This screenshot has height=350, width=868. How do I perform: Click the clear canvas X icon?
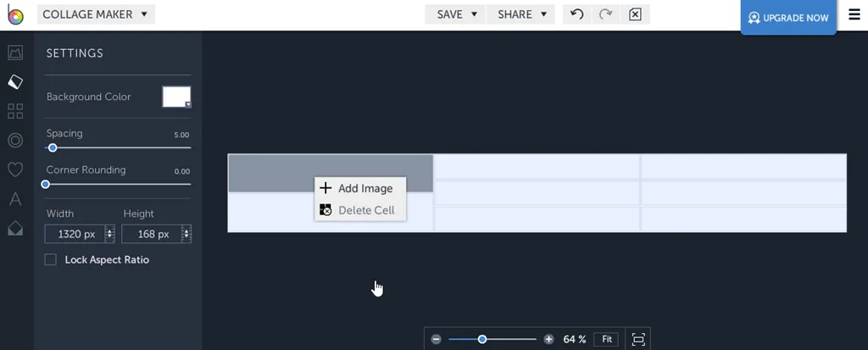pyautogui.click(x=635, y=14)
